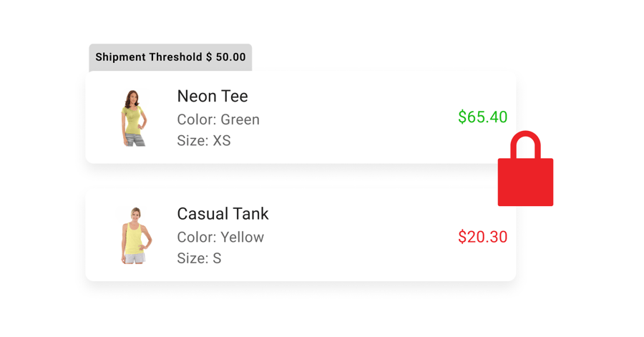Open the Casual Tank product title
The image size is (644, 337).
[x=223, y=214]
